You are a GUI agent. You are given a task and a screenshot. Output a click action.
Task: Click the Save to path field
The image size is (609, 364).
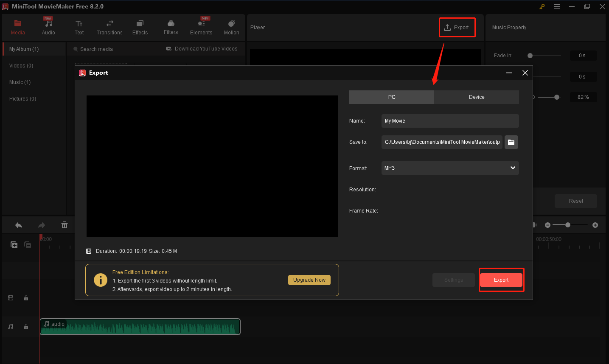[442, 142]
